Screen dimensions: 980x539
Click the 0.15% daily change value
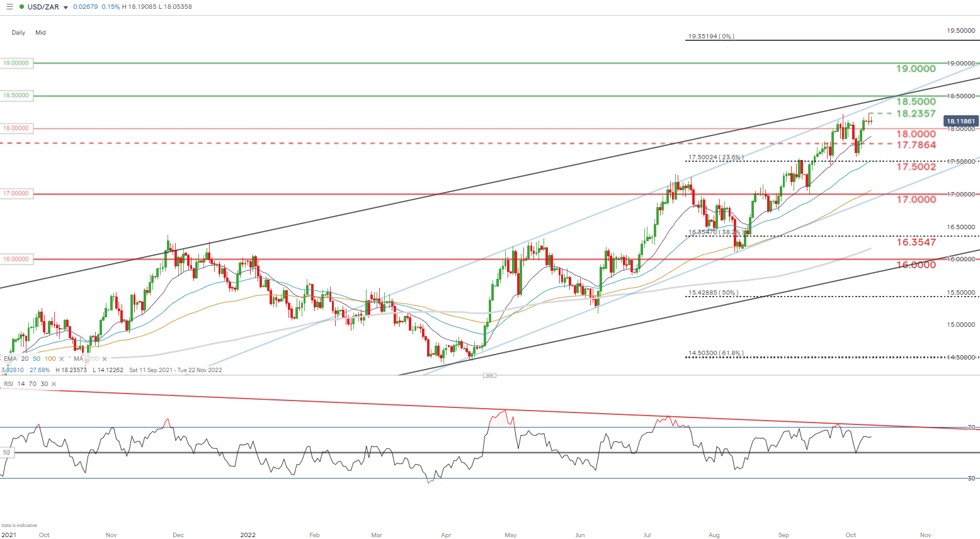(x=110, y=7)
